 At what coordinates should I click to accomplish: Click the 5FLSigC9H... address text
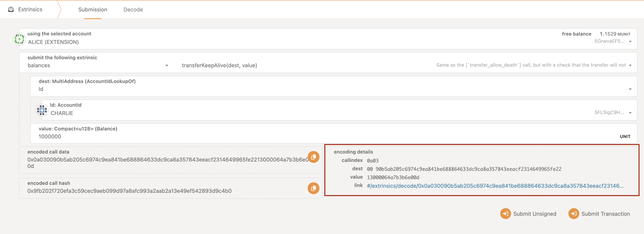click(609, 113)
